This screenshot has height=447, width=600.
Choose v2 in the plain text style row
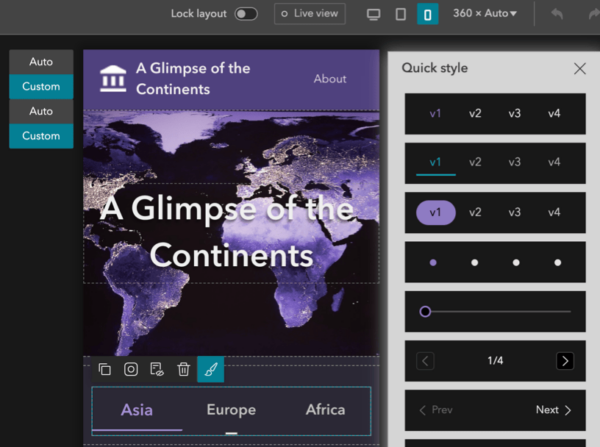[x=475, y=113]
